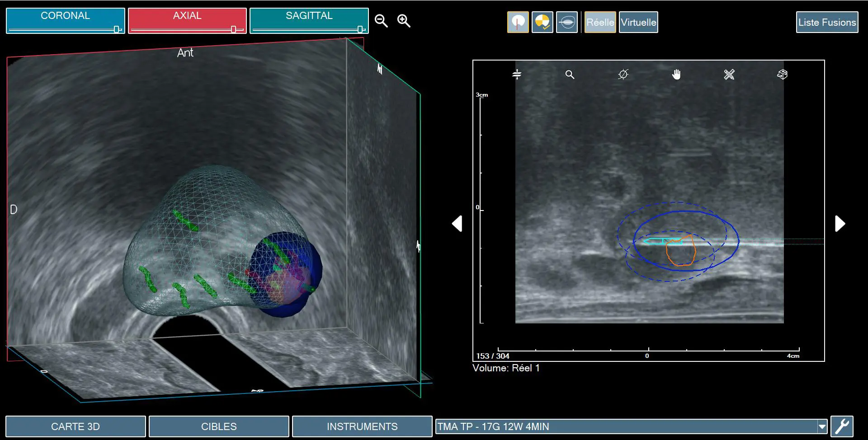
Task: Click the Liste Fusions button
Action: 827,22
